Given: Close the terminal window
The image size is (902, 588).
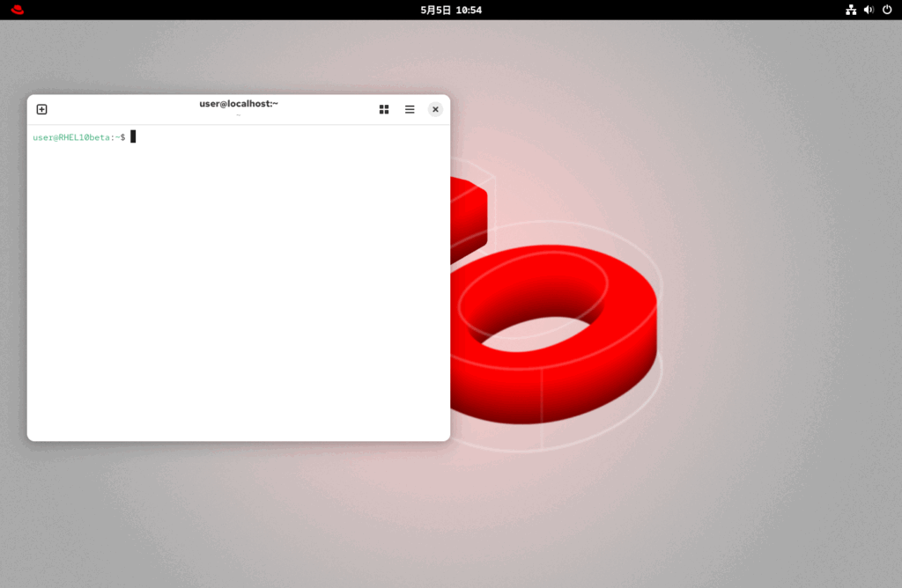Looking at the screenshot, I should pyautogui.click(x=435, y=109).
